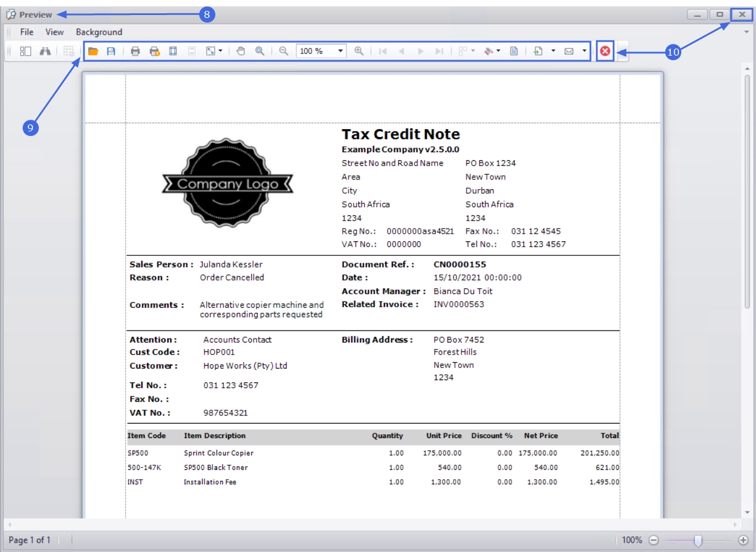Click the total amount 201,250.00
This screenshot has width=756, height=552.
600,453
